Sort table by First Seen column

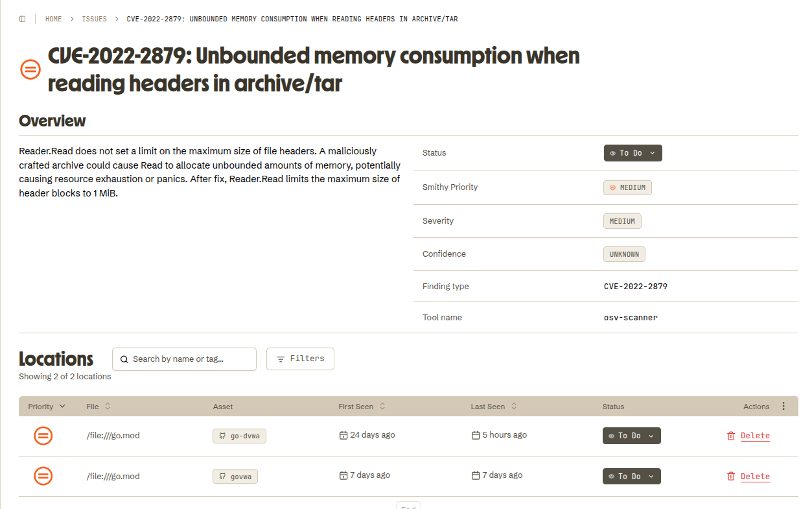tap(362, 407)
